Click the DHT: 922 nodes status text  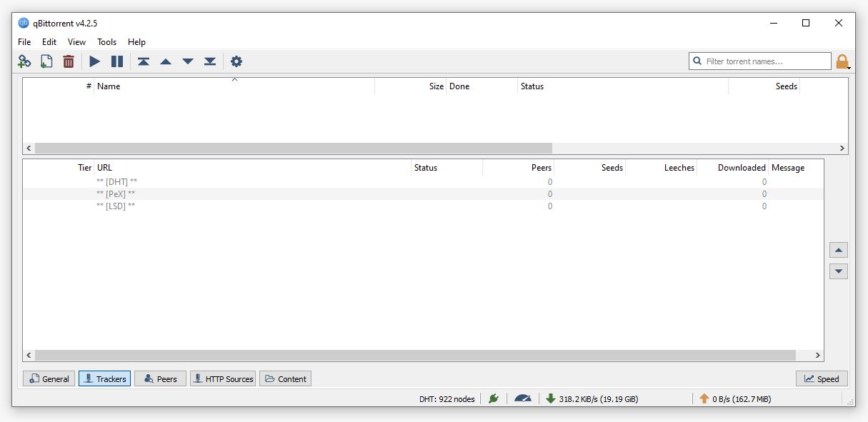tap(447, 399)
